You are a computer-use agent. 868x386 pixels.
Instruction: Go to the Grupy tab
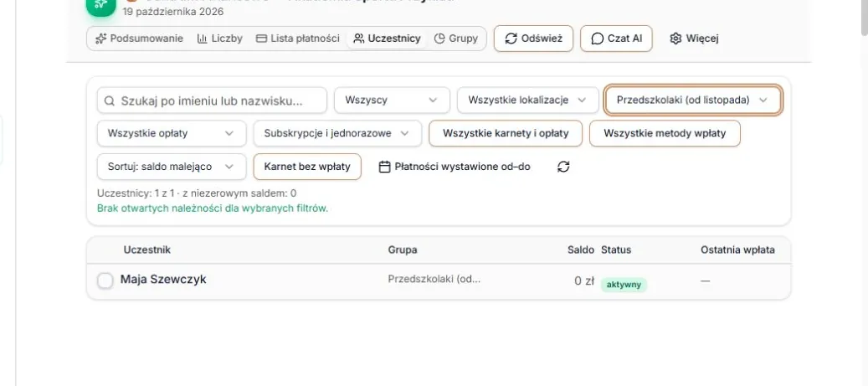coord(456,39)
